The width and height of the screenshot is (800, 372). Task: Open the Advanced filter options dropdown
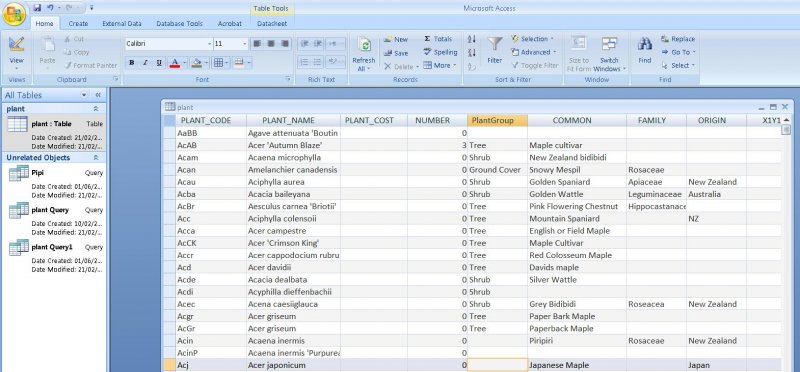[534, 52]
